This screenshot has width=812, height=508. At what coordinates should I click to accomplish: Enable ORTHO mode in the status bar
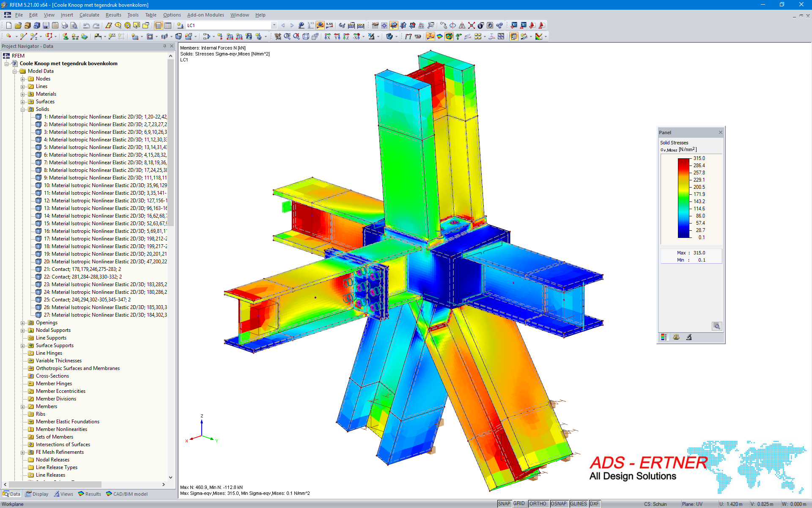(538, 504)
